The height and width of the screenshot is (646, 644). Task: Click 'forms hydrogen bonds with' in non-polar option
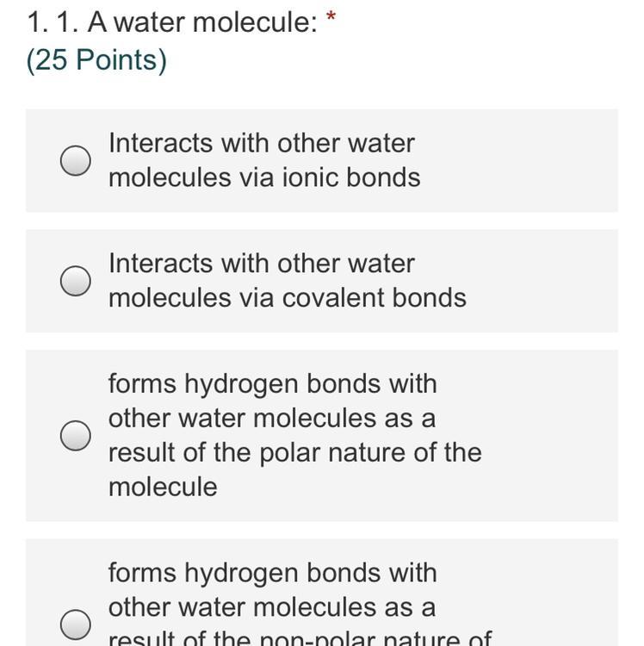pyautogui.click(x=273, y=573)
